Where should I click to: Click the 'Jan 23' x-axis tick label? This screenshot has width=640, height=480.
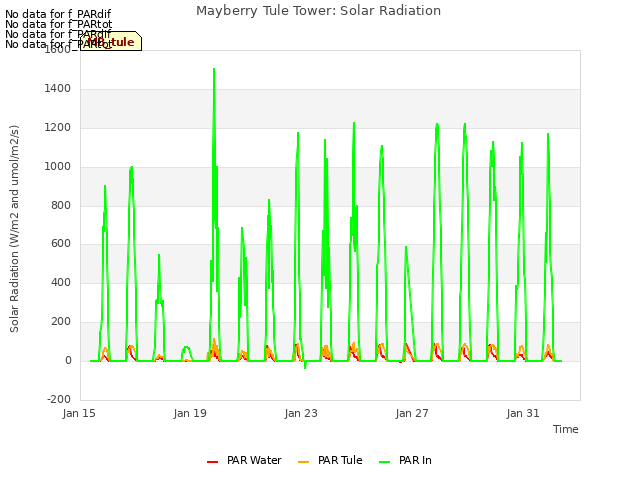pyautogui.click(x=301, y=413)
